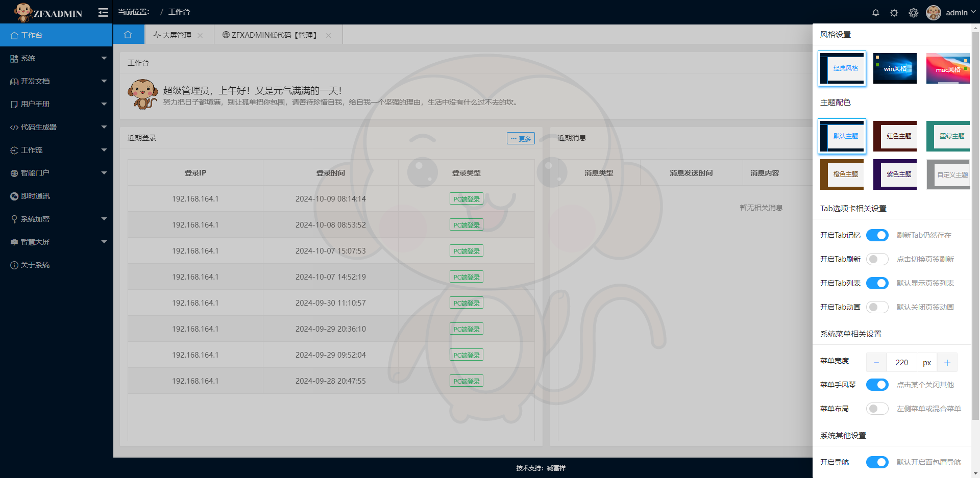This screenshot has width=980, height=478.
Task: Click the 开发文档 book icon
Action: 14,82
